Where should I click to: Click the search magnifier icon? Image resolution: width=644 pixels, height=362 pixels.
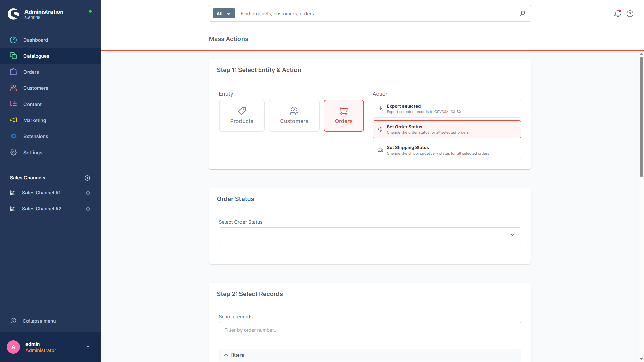[x=522, y=13]
